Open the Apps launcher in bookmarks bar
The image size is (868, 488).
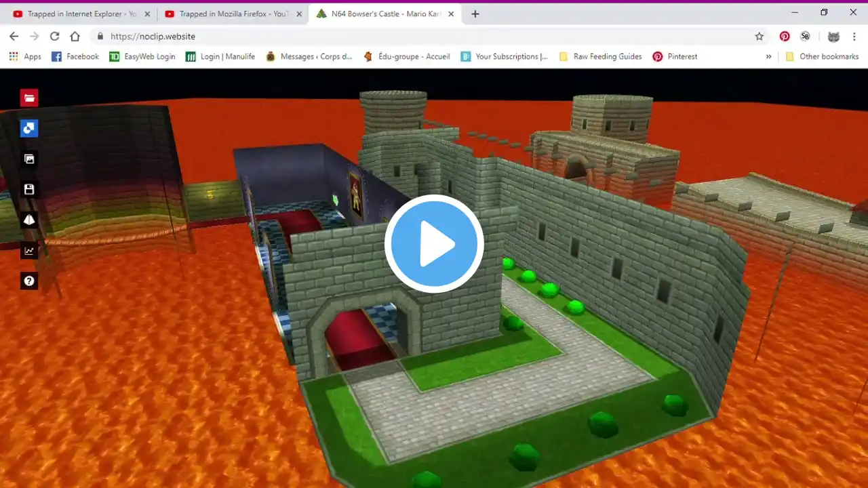click(x=25, y=57)
